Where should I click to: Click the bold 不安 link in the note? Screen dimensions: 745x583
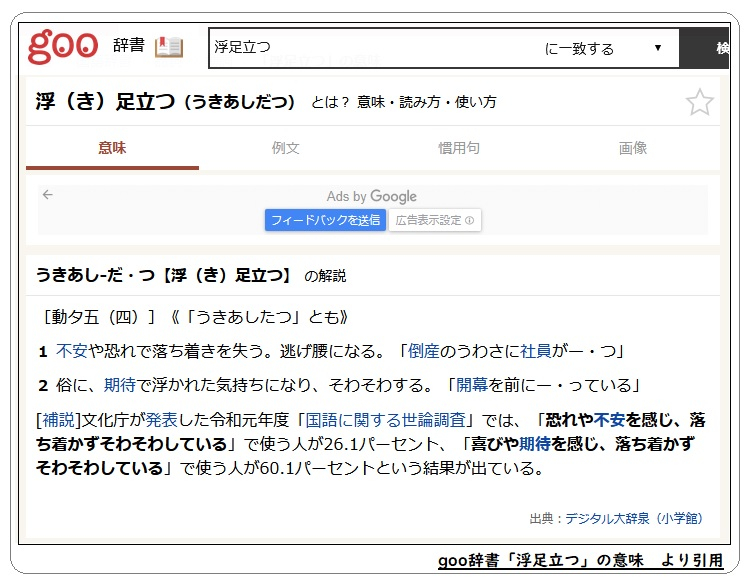click(x=609, y=420)
